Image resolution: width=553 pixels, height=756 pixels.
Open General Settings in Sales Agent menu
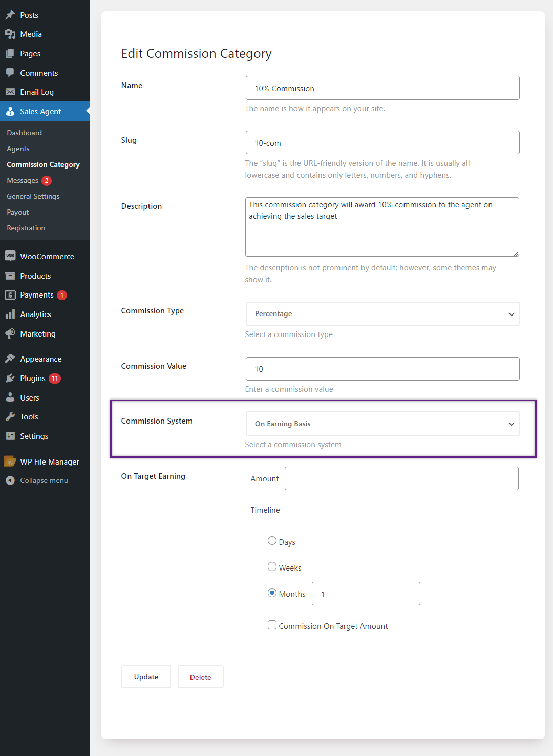point(33,196)
